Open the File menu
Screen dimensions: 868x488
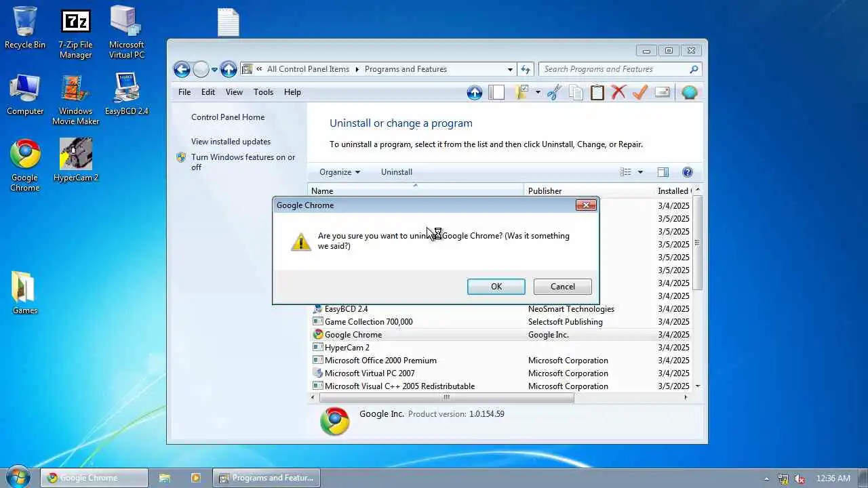point(184,92)
